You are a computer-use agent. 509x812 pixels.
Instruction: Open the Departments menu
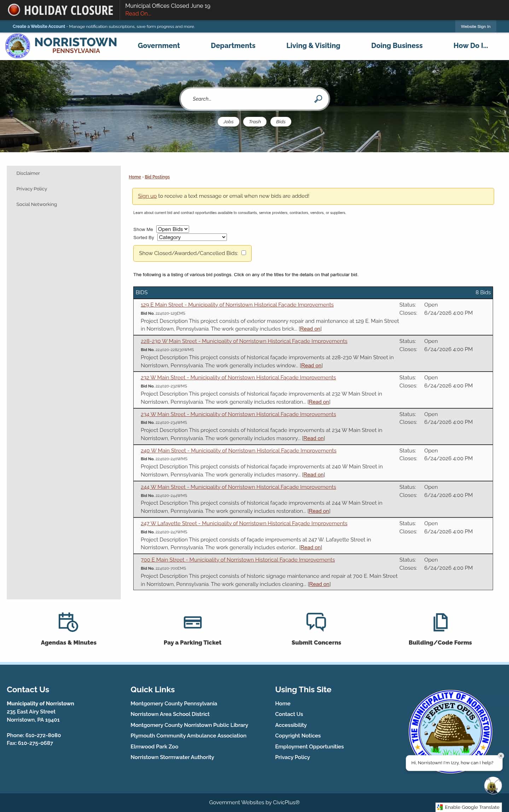tap(233, 46)
